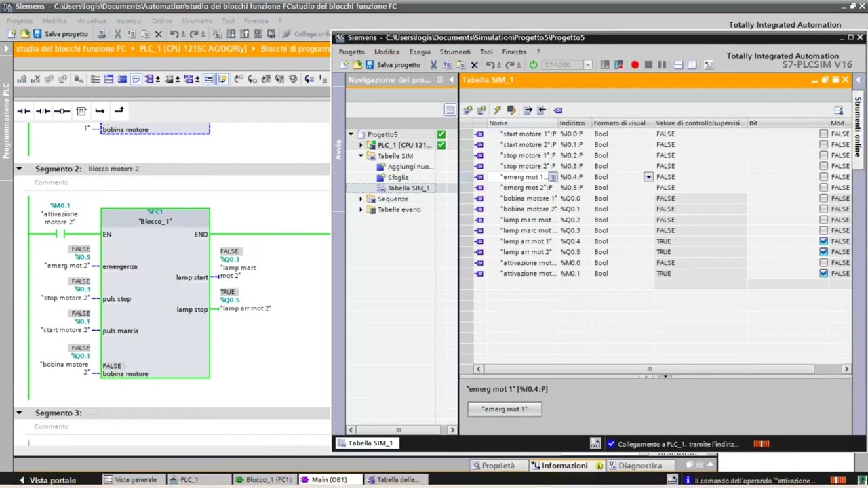Tick the Bit checkbox for "bobina motore 1"
The height and width of the screenshot is (488, 868).
[x=824, y=199]
